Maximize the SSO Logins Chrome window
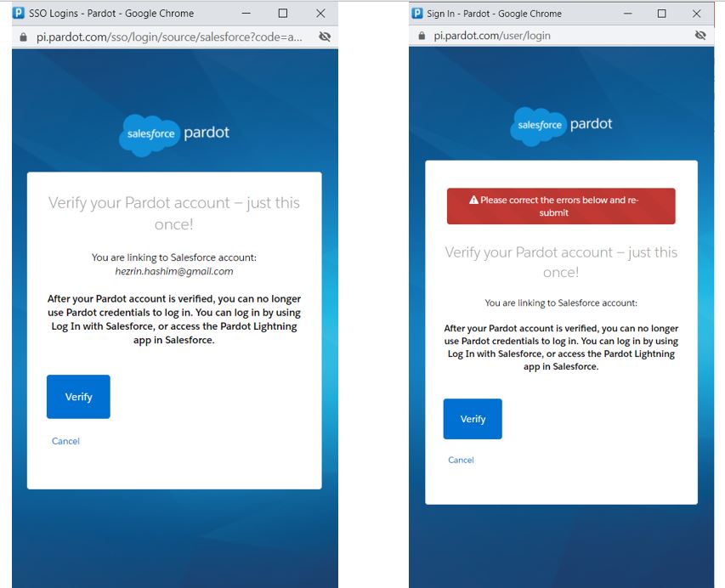This screenshot has height=588, width=725. [x=283, y=14]
